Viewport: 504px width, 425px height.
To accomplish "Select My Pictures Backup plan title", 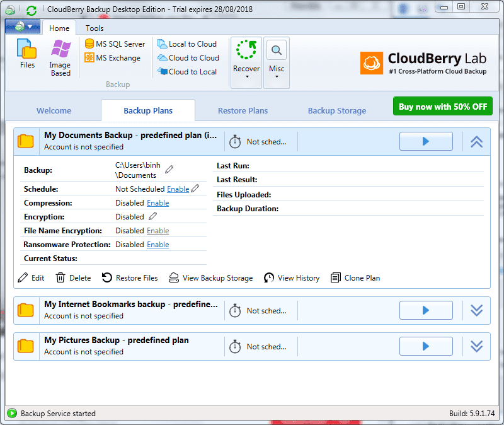I will [x=117, y=340].
